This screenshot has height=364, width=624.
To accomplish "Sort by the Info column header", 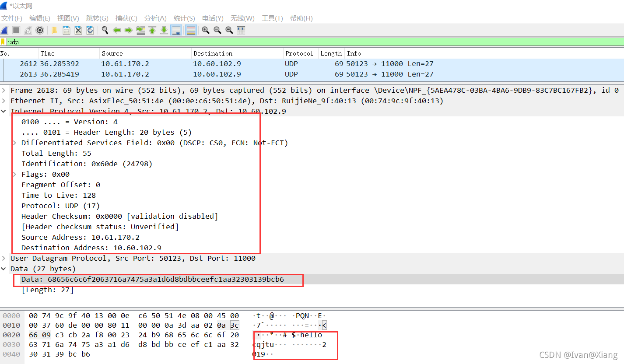I will pyautogui.click(x=484, y=53).
